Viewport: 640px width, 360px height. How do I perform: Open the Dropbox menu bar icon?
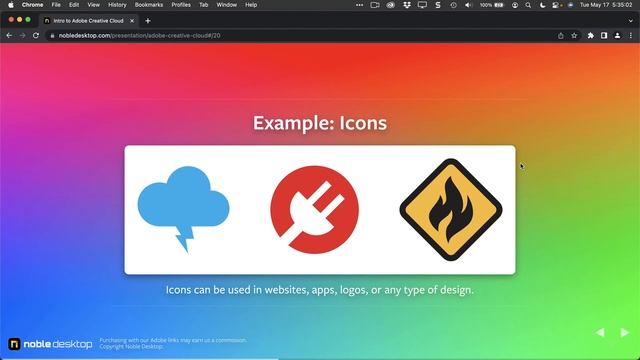click(x=407, y=5)
